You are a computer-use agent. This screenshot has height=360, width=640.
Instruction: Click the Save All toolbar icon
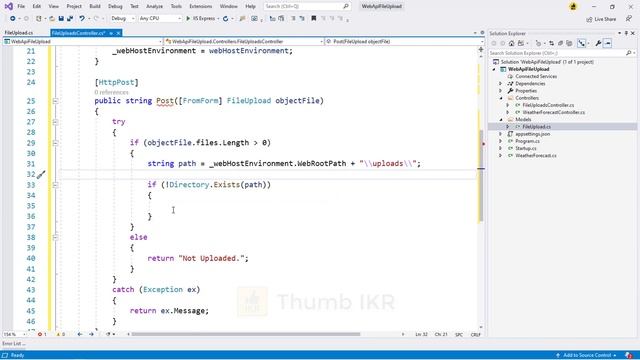click(70, 18)
